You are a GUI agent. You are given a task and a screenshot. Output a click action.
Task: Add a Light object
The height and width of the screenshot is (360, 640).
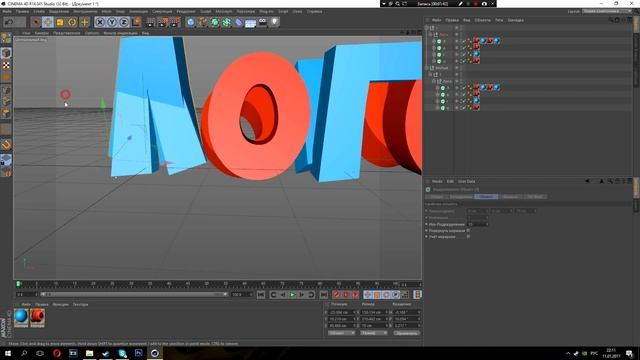(274, 22)
